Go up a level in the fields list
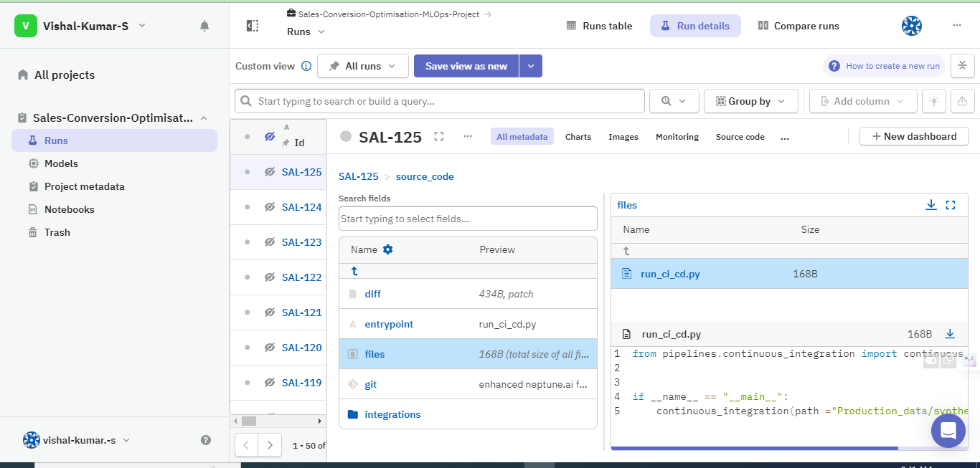980x468 pixels. 354,272
